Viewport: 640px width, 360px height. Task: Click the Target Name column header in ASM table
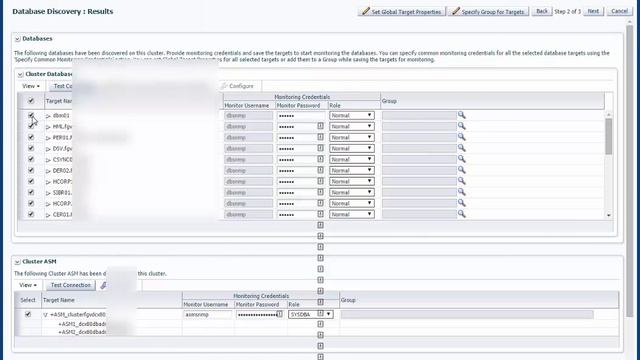[59, 300]
